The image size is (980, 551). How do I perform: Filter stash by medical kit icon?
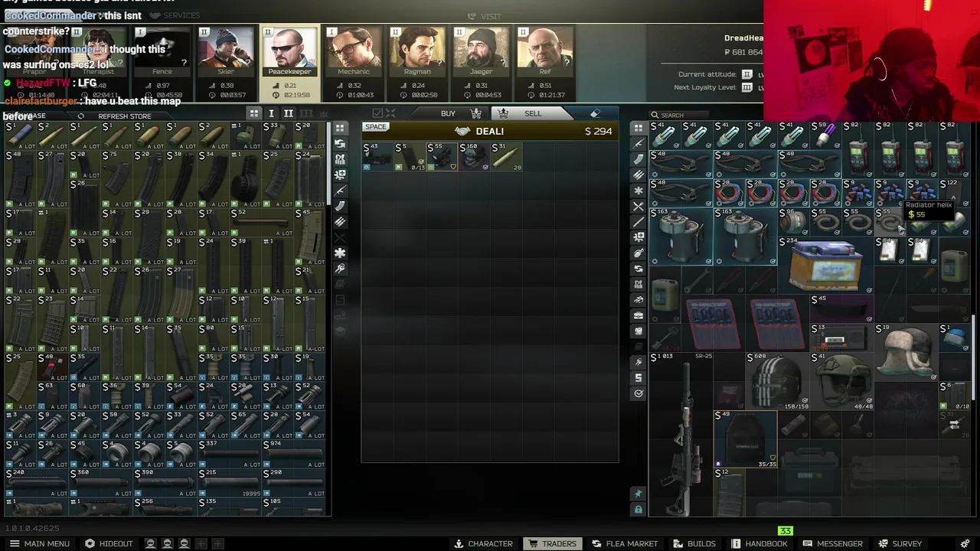pyautogui.click(x=639, y=237)
